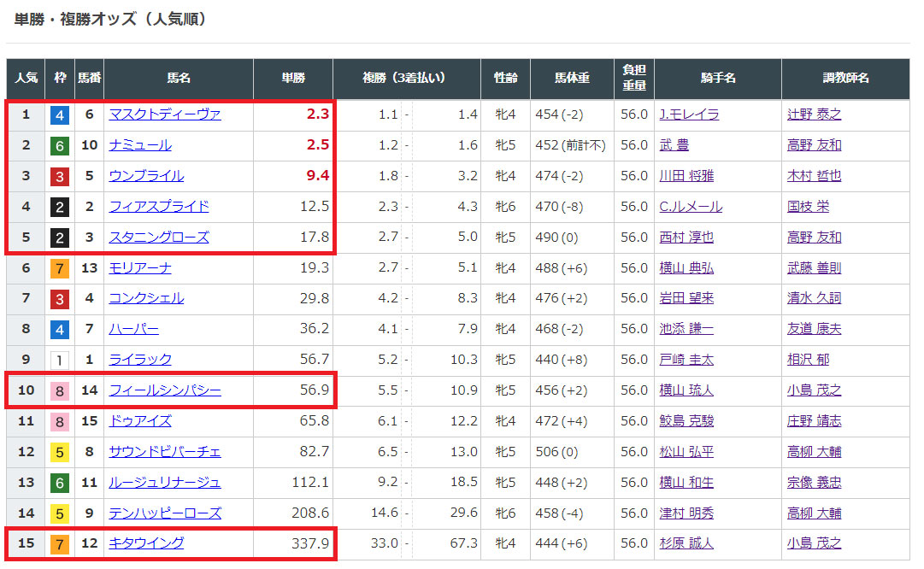Click the ドゥアイズ horse link
Screen dimensions: 924x569
click(139, 420)
